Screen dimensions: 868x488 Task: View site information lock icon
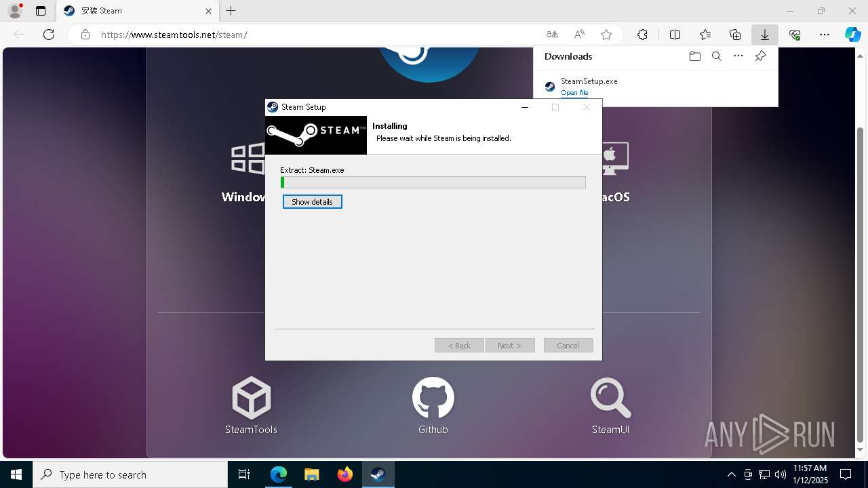pos(85,35)
